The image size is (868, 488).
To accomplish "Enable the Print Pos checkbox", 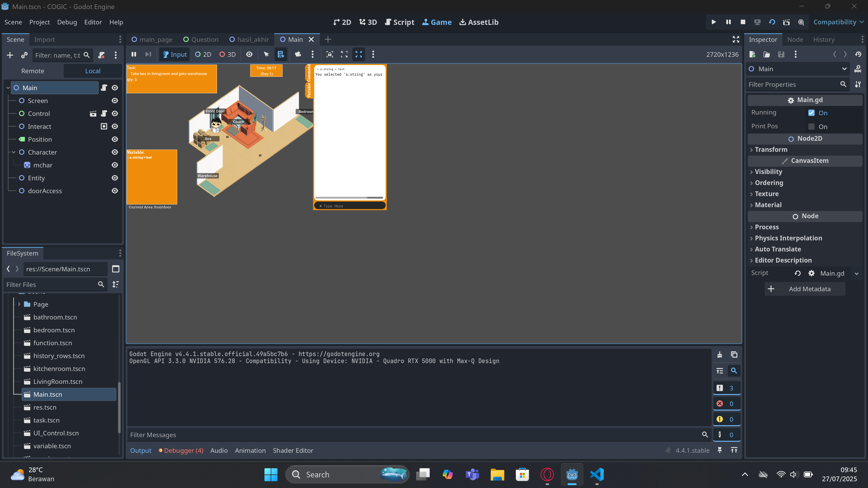I will tap(811, 127).
